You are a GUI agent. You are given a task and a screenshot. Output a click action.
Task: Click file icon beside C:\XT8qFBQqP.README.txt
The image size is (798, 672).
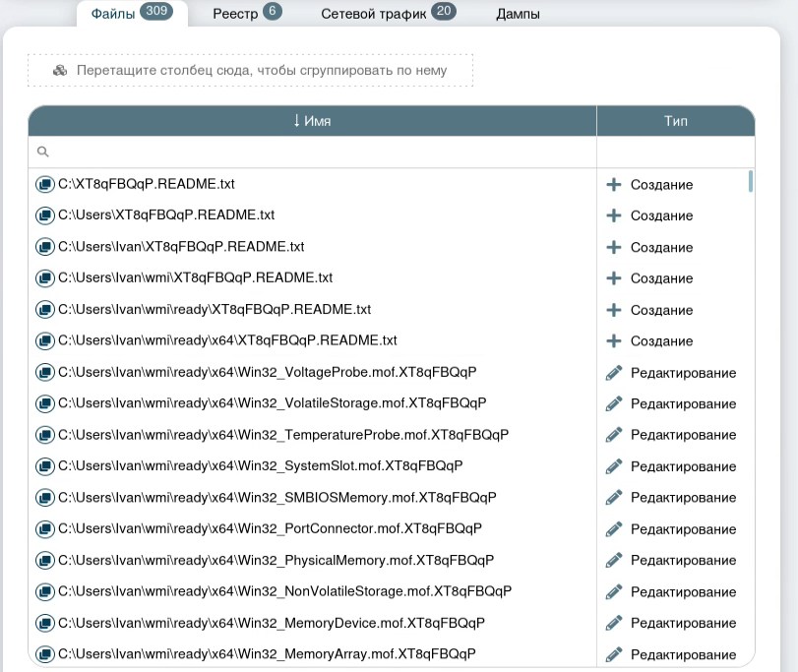tap(44, 184)
